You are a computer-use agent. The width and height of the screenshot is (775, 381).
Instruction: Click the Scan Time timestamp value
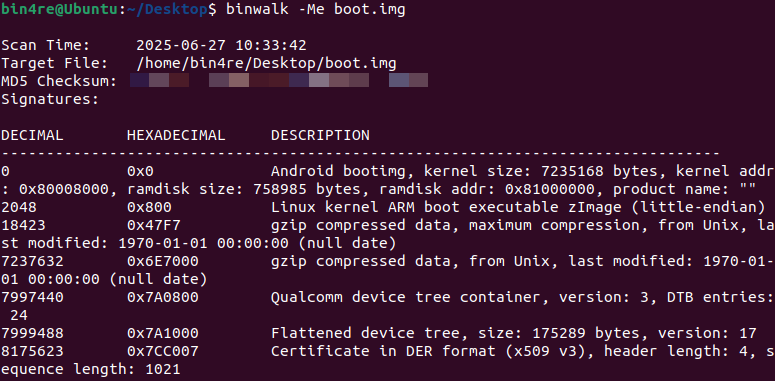(221, 45)
